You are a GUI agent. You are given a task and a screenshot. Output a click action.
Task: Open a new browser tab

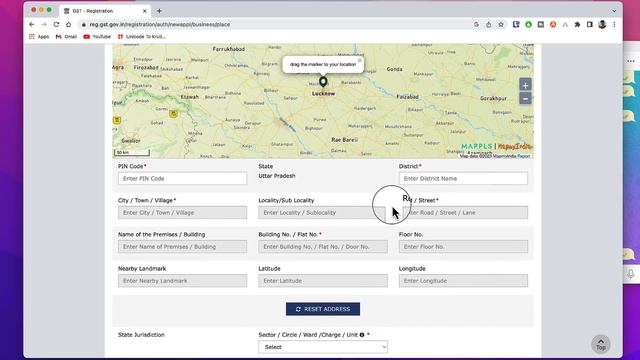159,11
